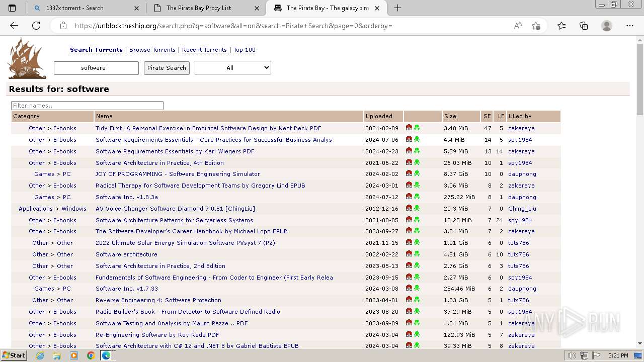Open Applications category link
Screen dimensions: 644x362
(36, 209)
